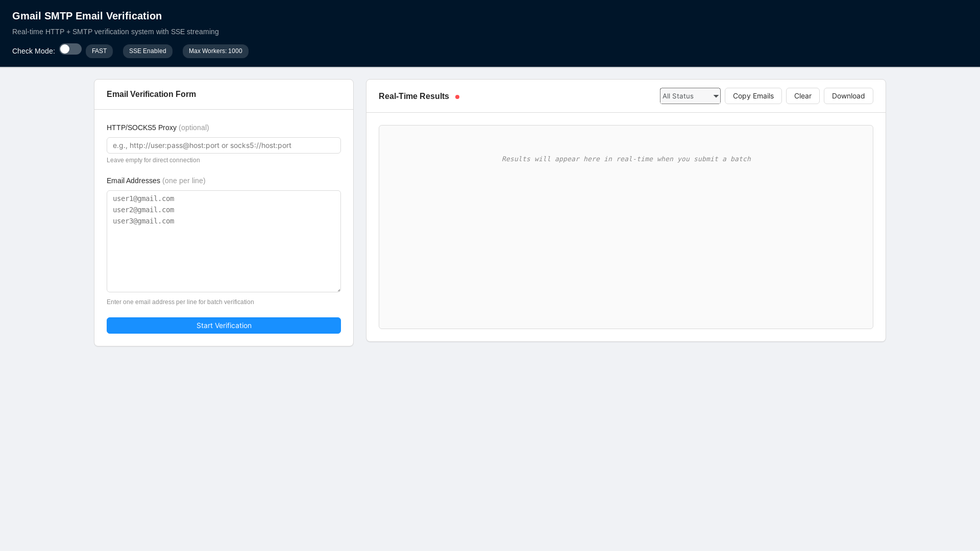The width and height of the screenshot is (980, 551).
Task: Click the Max Workers: 1000 badge
Action: pyautogui.click(x=215, y=51)
